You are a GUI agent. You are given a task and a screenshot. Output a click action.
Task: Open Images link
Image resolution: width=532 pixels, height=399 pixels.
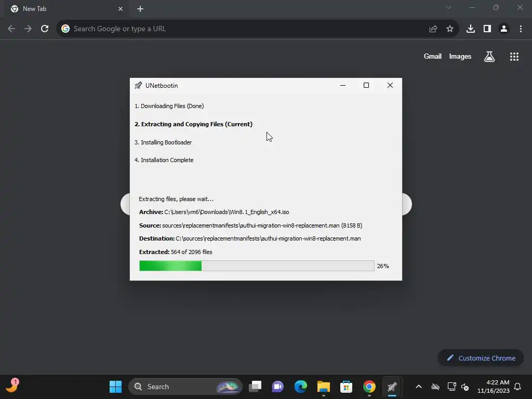460,56
